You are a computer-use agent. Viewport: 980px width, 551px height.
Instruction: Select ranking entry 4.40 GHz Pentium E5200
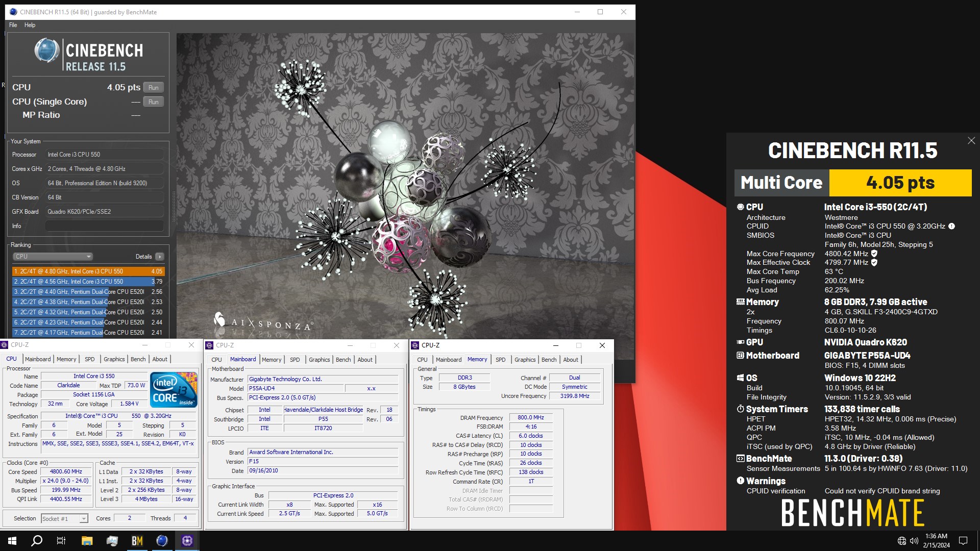(88, 292)
